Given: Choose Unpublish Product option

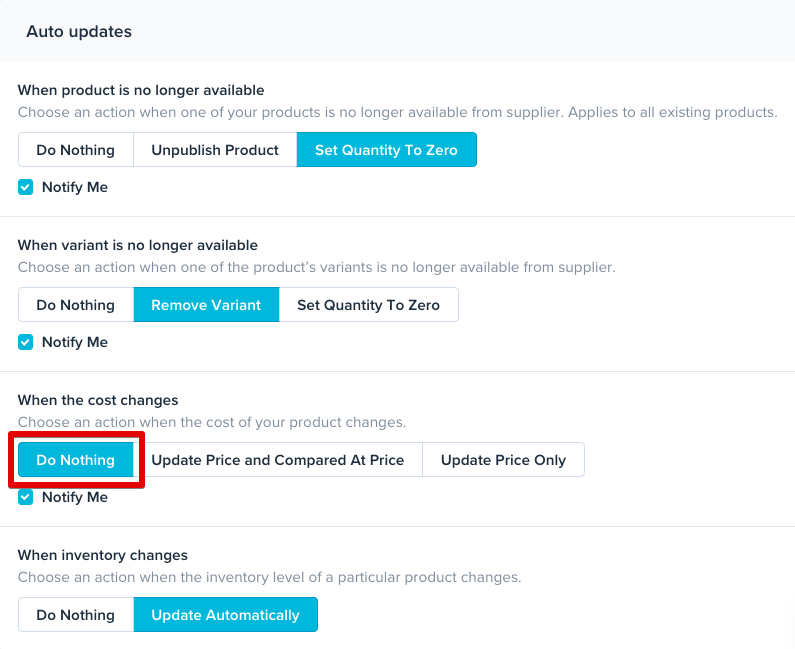Looking at the screenshot, I should coord(215,150).
